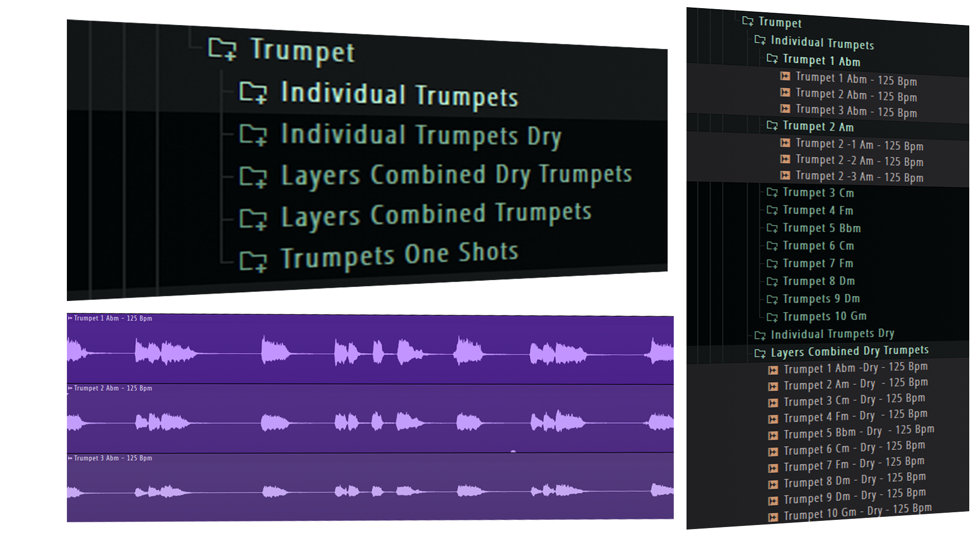
Task: Open Individual Trumpets Dry in the large list
Action: pyautogui.click(x=421, y=135)
